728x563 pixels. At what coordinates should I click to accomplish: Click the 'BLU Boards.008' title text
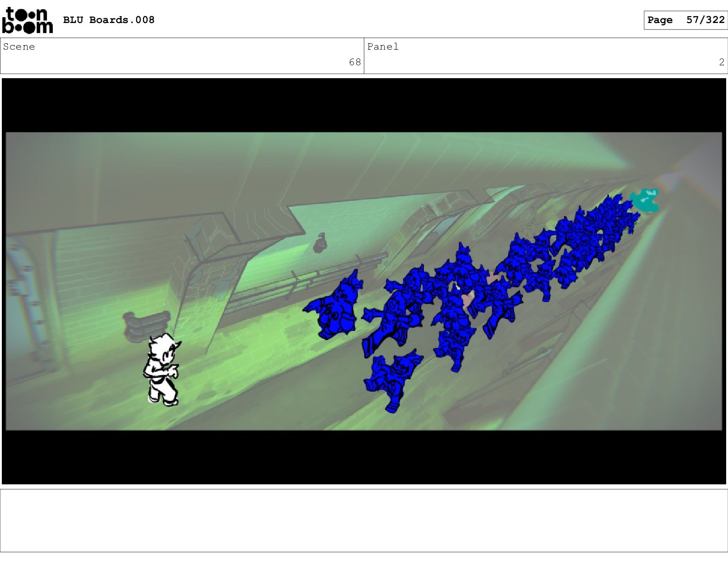[x=108, y=20]
